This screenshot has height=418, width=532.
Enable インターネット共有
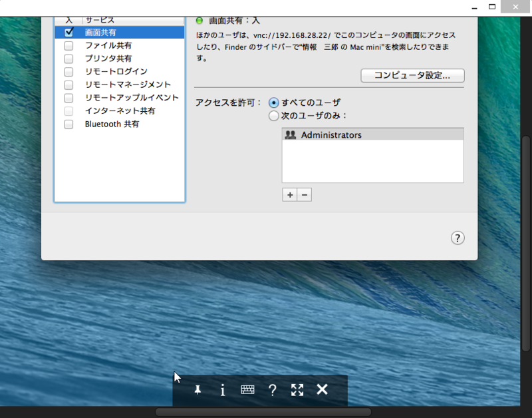[68, 110]
